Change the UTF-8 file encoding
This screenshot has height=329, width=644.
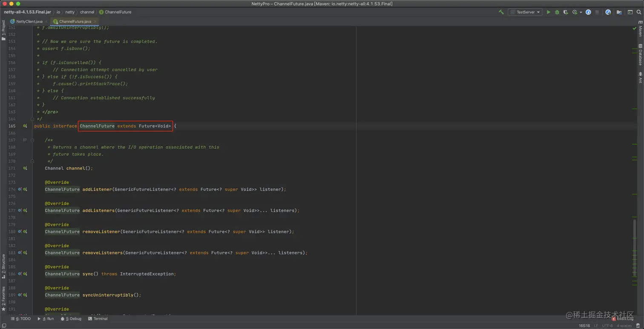[x=607, y=326]
